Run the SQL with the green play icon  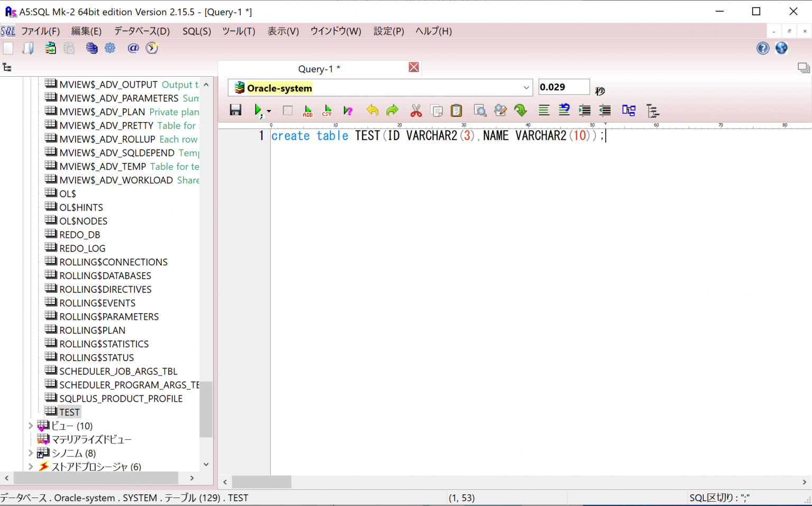click(258, 110)
